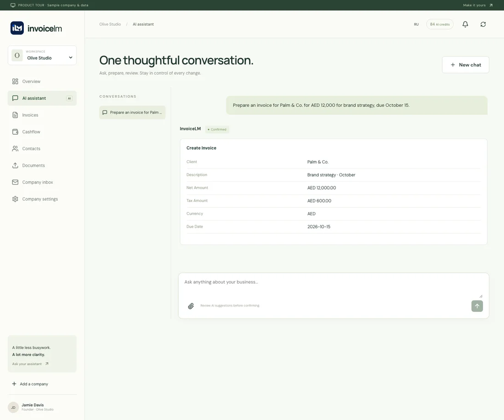Click the Currency value AED
Image resolution: width=504 pixels, height=420 pixels.
pyautogui.click(x=311, y=214)
